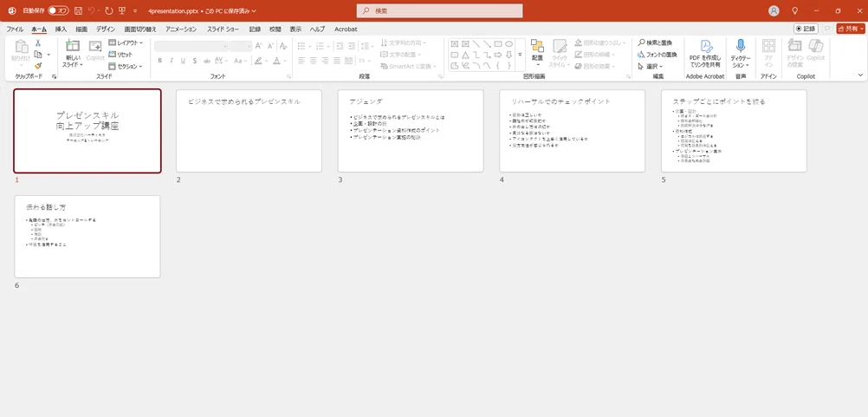Open the レイアウト dropdown

pos(126,42)
